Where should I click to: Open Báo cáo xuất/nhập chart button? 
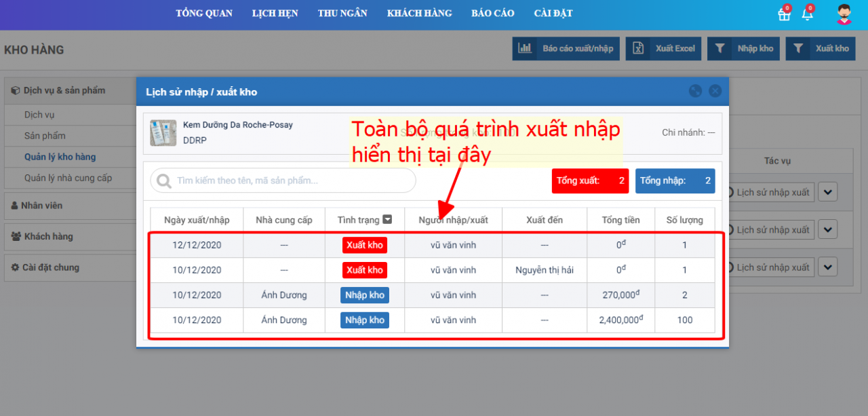tap(566, 49)
